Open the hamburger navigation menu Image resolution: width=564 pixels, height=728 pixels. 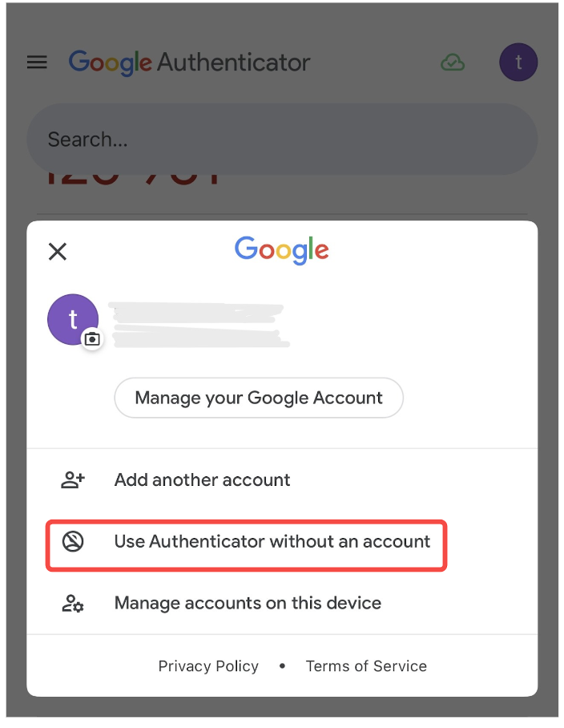click(37, 62)
